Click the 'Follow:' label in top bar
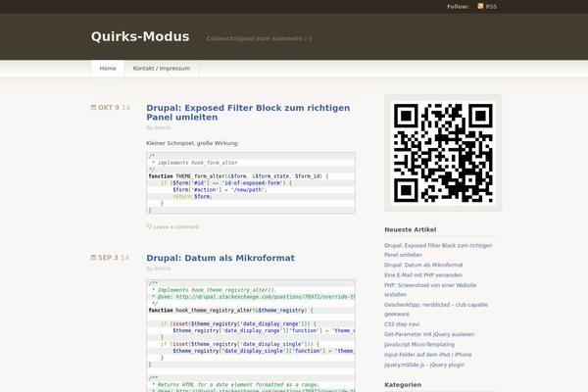The width and height of the screenshot is (588, 392). pyautogui.click(x=458, y=7)
